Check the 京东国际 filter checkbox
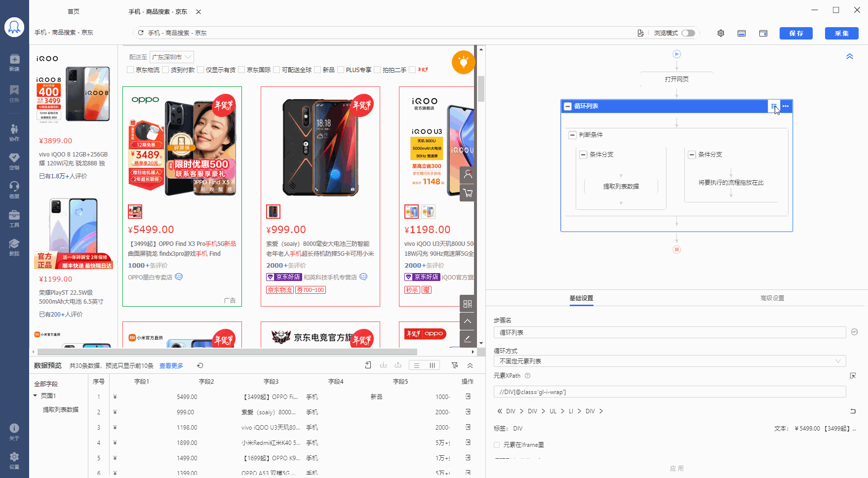This screenshot has height=478, width=868. [x=241, y=70]
